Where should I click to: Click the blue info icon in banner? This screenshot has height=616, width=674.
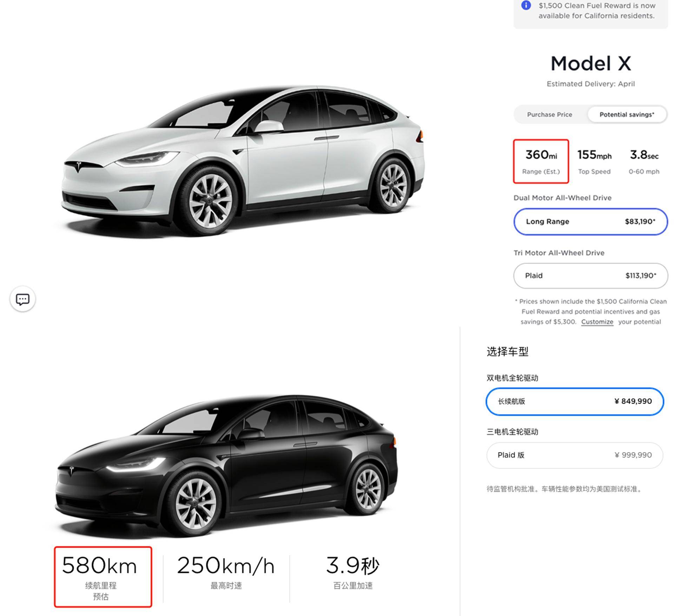(x=526, y=5)
